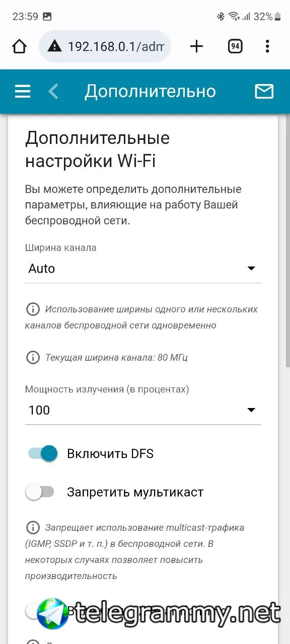This screenshot has height=644, width=290.
Task: Open the hamburger navigation menu
Action: pos(23,92)
